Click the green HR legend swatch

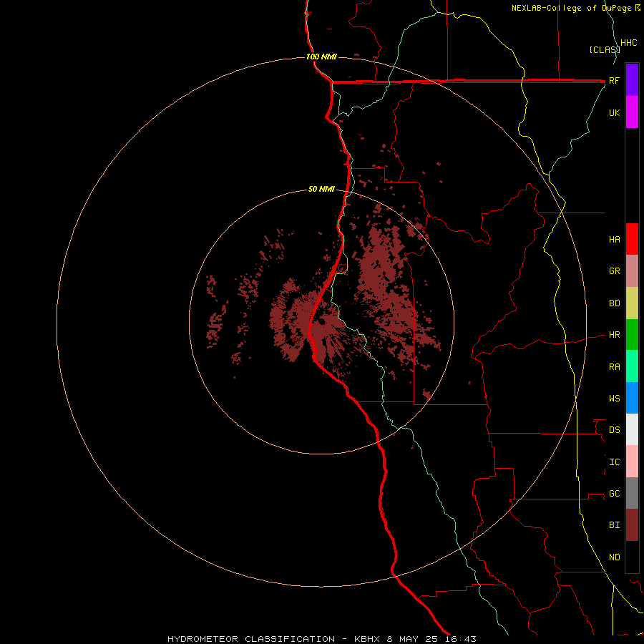tap(632, 335)
